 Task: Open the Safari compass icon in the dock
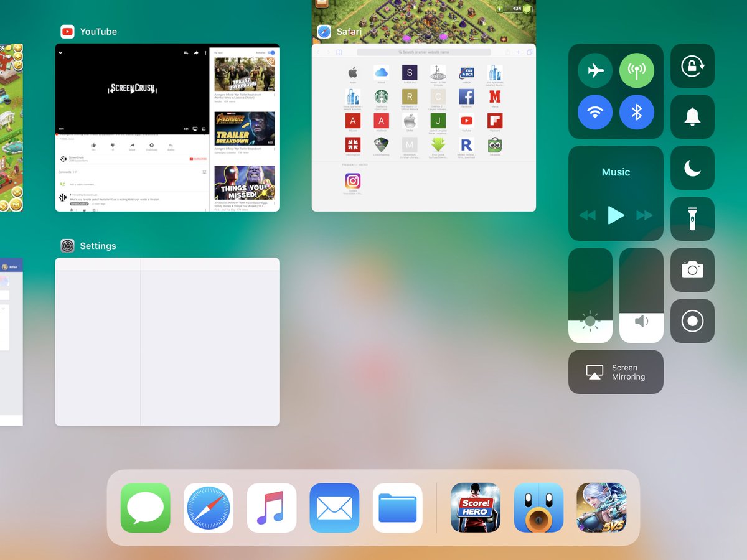(209, 508)
